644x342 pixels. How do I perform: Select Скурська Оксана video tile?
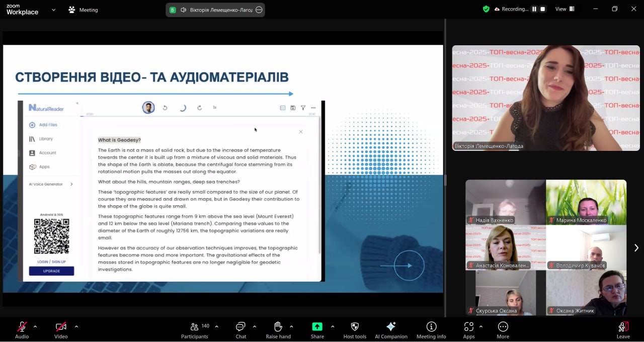click(x=505, y=293)
